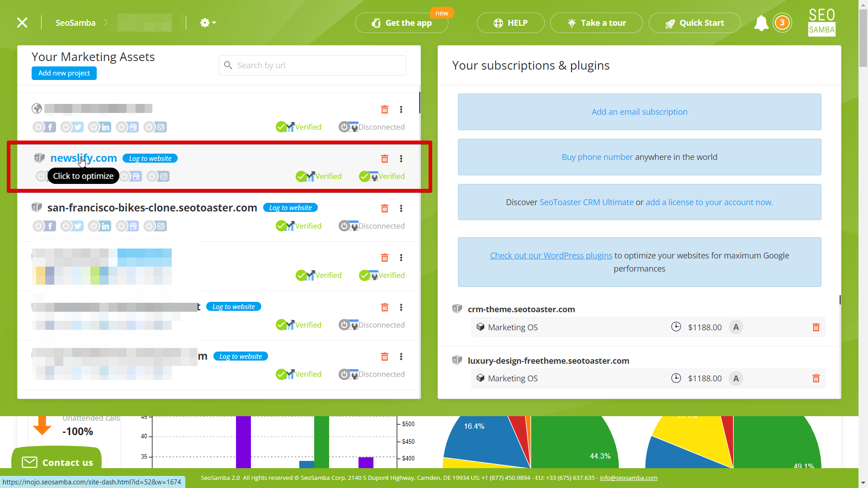Click the SEO Samba logo

point(821,22)
